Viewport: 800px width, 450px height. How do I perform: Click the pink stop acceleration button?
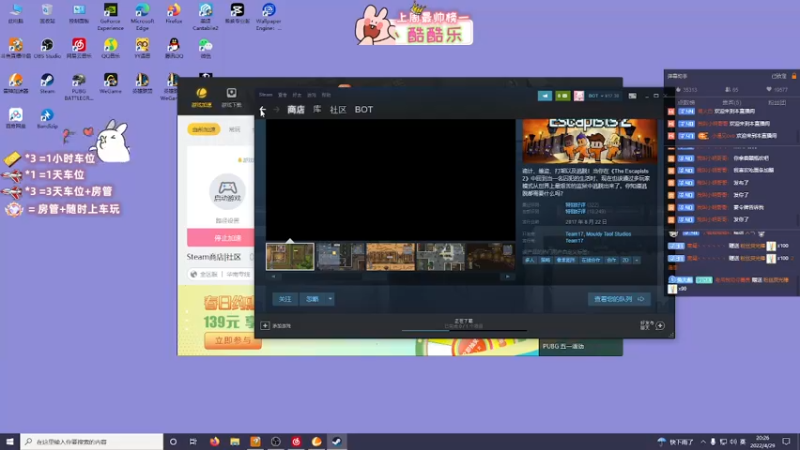(x=220, y=238)
